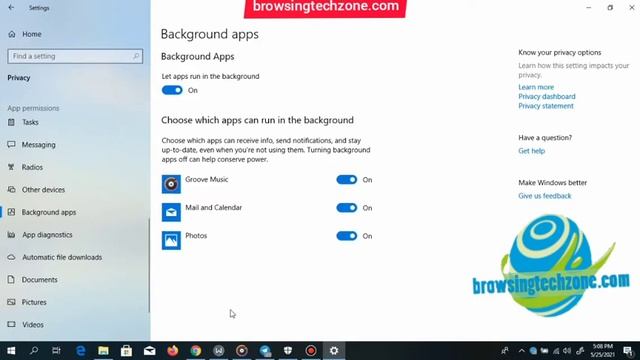Click the Give us feedback link
Image resolution: width=640 pixels, height=360 pixels.
pos(544,196)
